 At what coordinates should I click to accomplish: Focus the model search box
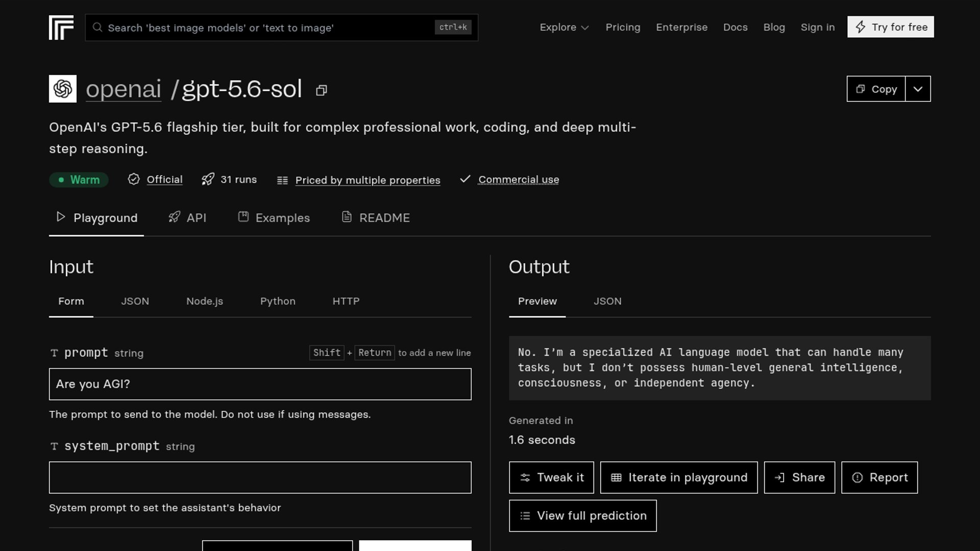pos(282,28)
